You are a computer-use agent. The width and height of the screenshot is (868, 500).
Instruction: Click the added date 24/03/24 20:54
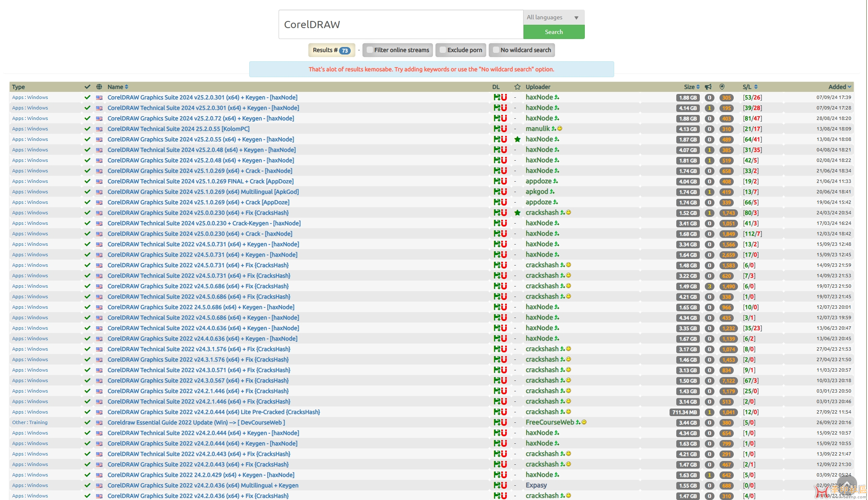pyautogui.click(x=834, y=213)
